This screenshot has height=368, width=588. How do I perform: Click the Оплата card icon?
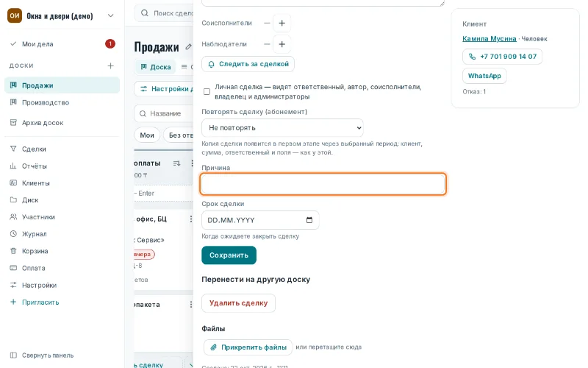click(13, 268)
